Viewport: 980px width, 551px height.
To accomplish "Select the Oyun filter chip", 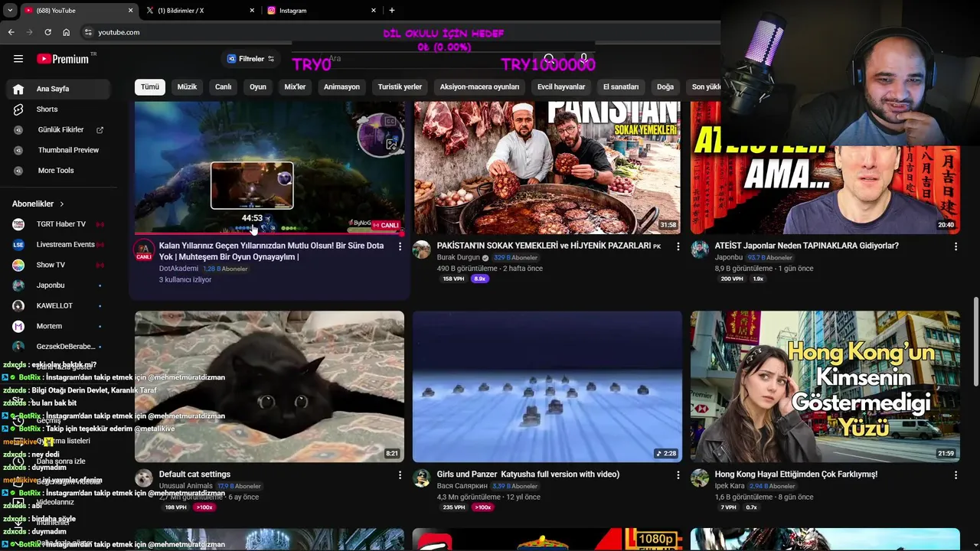I will [x=258, y=87].
